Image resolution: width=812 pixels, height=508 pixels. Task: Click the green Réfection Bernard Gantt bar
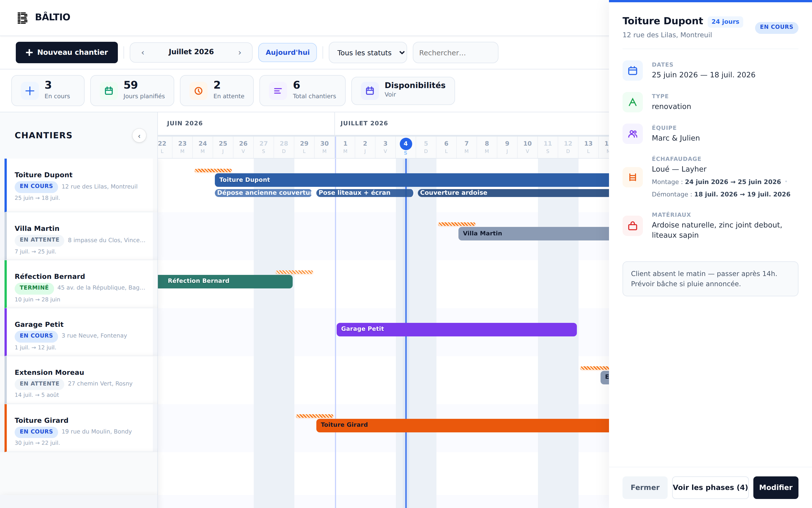tap(225, 282)
